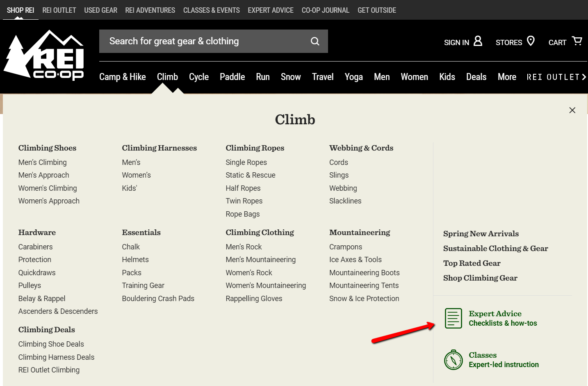
Task: Click the Climbing Harnesses heading
Action: (159, 148)
